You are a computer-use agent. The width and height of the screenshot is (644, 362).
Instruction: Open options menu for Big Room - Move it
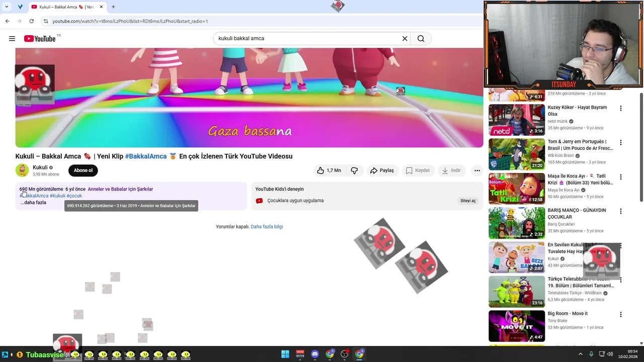[620, 314]
